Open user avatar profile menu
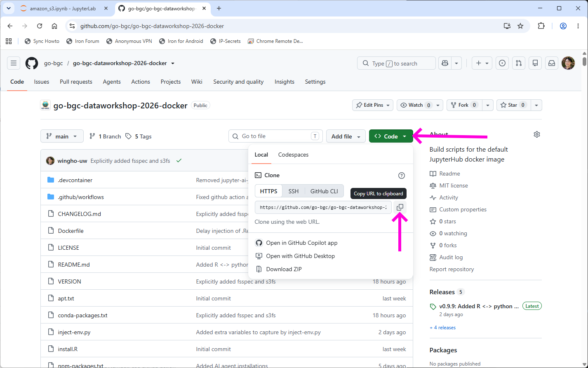 coord(568,63)
